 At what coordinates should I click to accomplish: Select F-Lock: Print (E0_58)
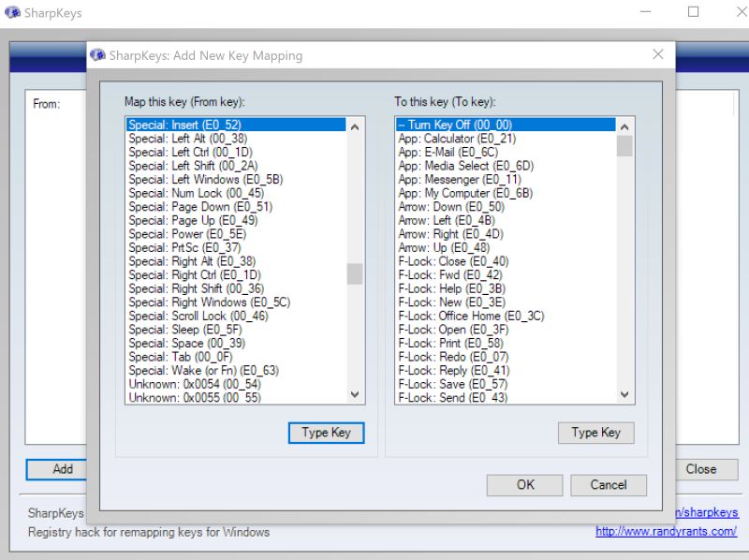(x=506, y=343)
